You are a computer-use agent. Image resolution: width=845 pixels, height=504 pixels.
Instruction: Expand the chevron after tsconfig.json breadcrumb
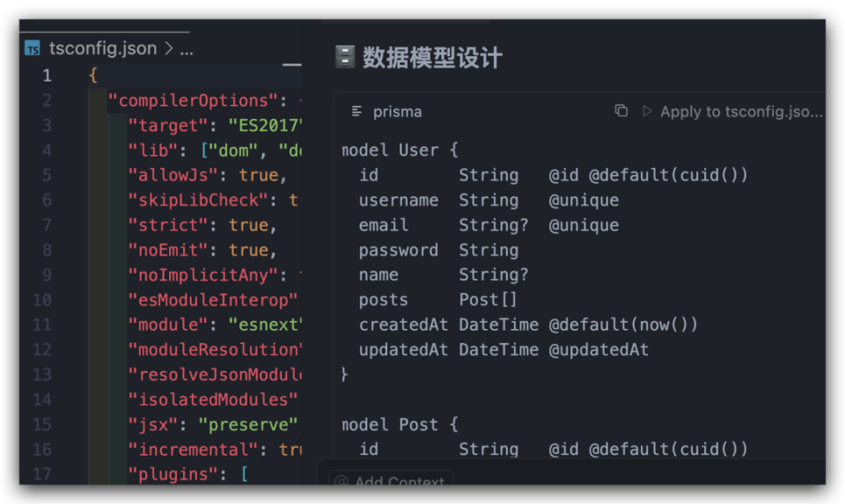pos(169,48)
